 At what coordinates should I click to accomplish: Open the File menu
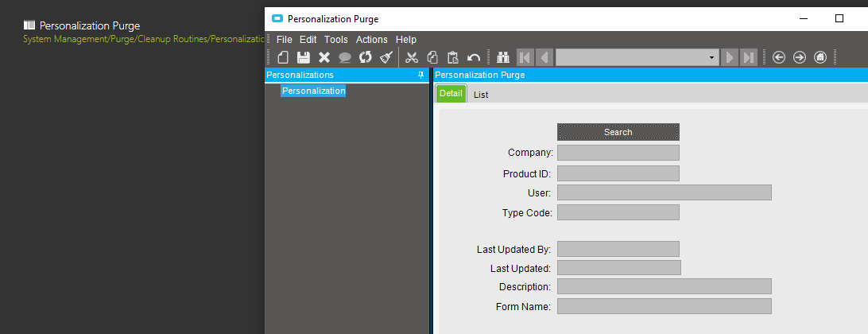click(284, 39)
